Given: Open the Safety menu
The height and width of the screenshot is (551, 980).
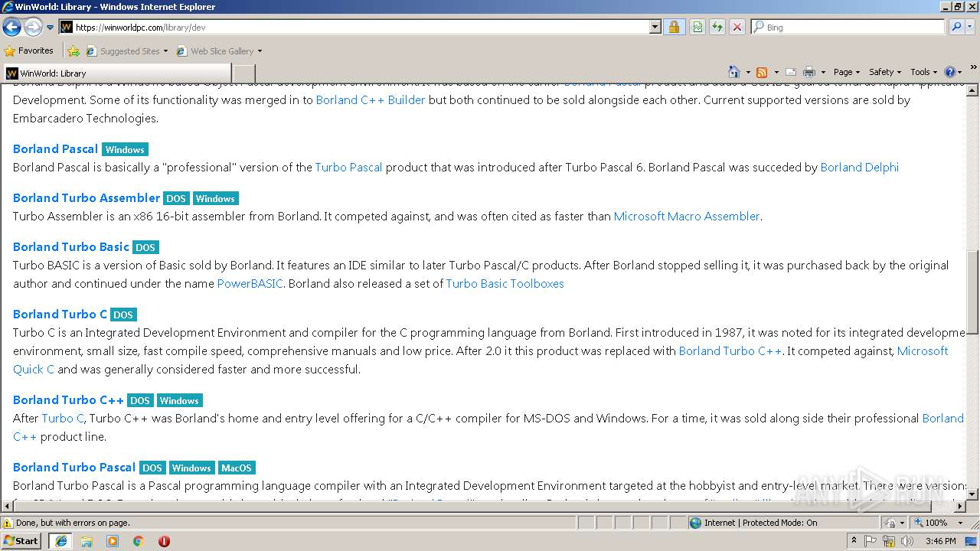Looking at the screenshot, I should pyautogui.click(x=885, y=72).
